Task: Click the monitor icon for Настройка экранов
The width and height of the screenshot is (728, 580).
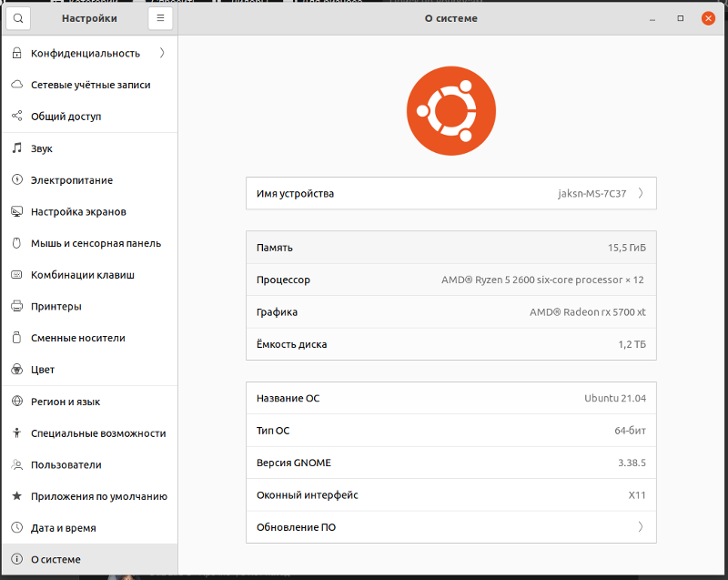Action: coord(16,211)
